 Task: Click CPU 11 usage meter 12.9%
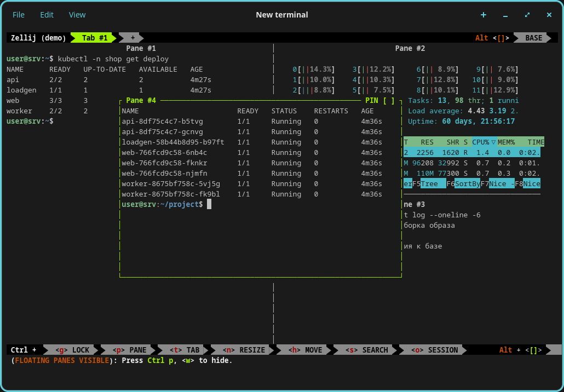(x=496, y=90)
